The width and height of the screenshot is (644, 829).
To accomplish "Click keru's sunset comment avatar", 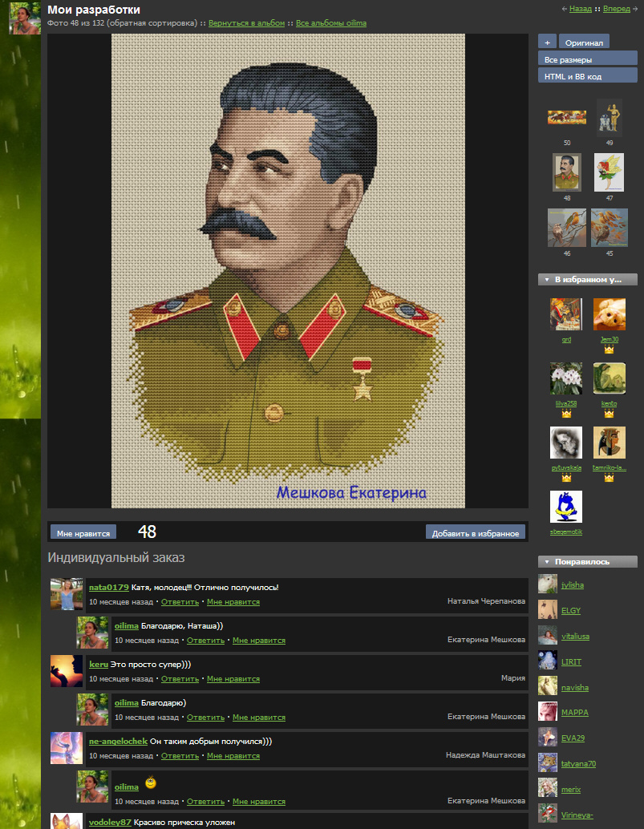I will tap(67, 671).
